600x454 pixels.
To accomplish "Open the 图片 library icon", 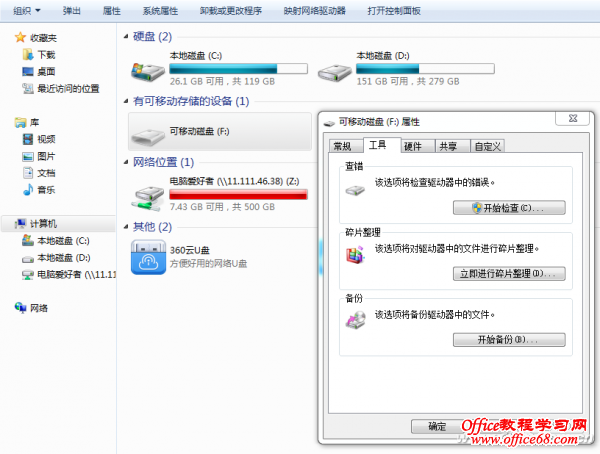I will 28,156.
